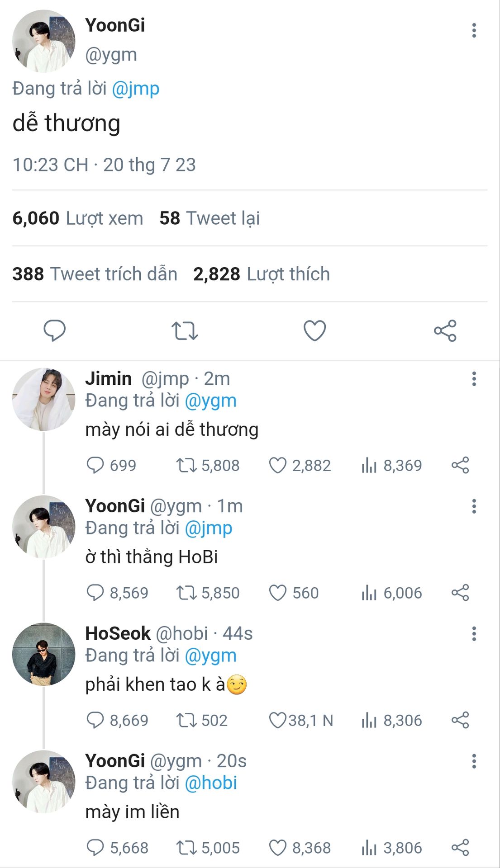
Task: View analytics on YoonGi's "ờ thì thằng HoBi" reply
Action: 369,593
